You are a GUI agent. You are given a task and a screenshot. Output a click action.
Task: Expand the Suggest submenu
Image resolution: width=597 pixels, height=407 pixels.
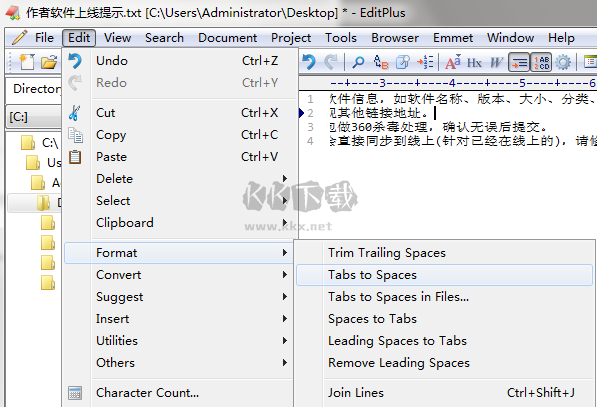pyautogui.click(x=179, y=297)
